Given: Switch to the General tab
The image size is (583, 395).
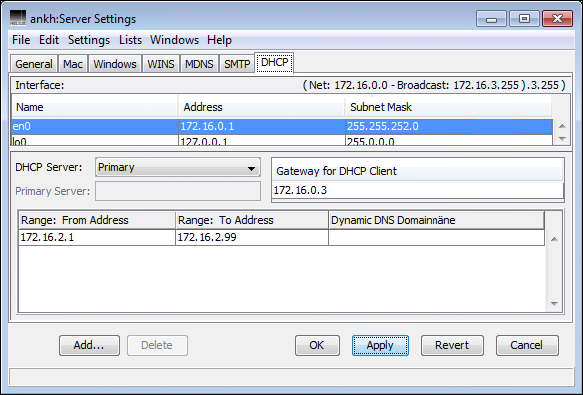Looking at the screenshot, I should click(34, 64).
